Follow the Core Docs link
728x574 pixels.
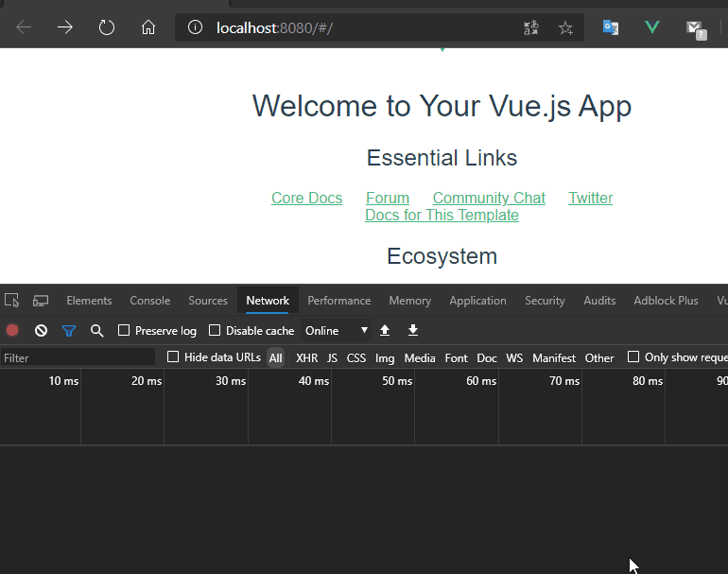[x=307, y=198]
